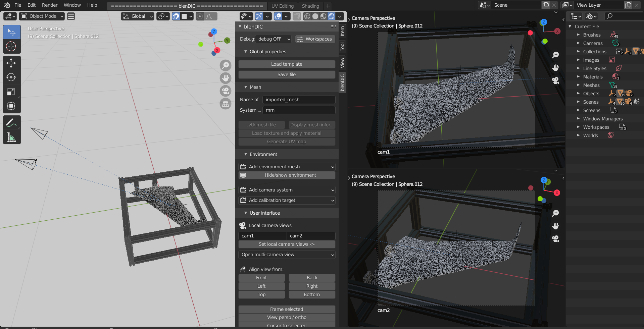Open the Object Mode dropdown

42,16
